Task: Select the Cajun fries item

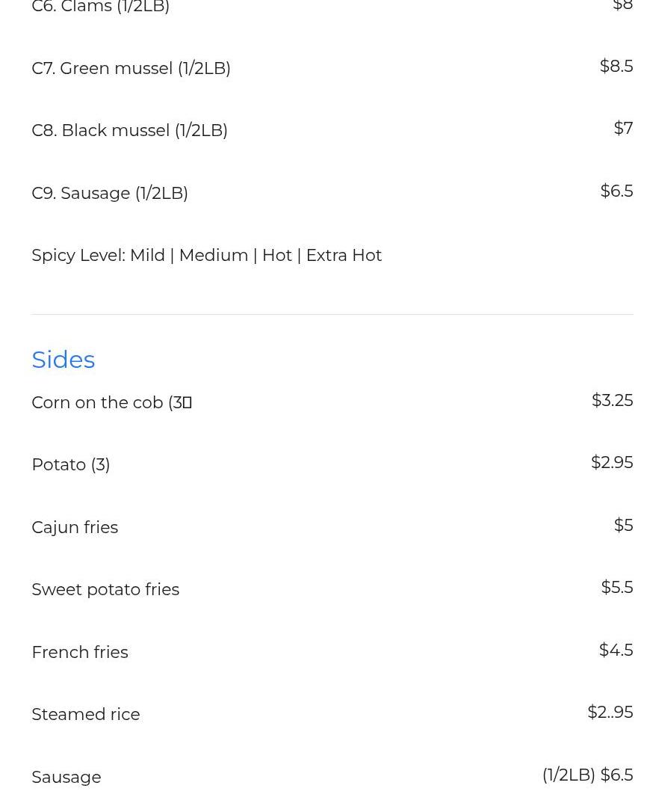Action: (x=75, y=527)
